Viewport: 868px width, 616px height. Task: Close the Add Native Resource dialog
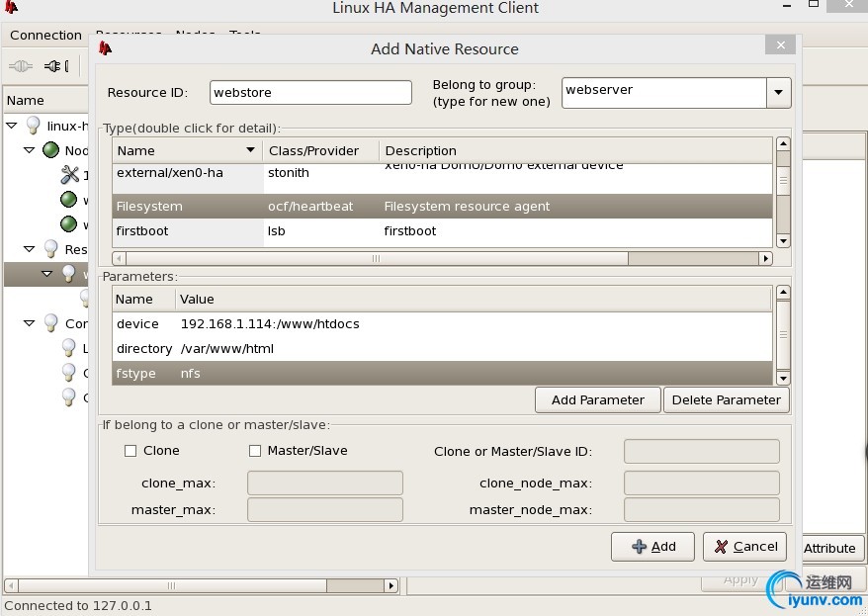click(x=781, y=44)
